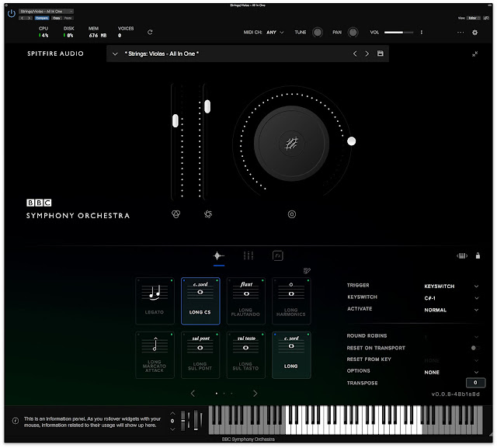
Task: Open the MIDI CH Any dropdown
Action: (275, 33)
